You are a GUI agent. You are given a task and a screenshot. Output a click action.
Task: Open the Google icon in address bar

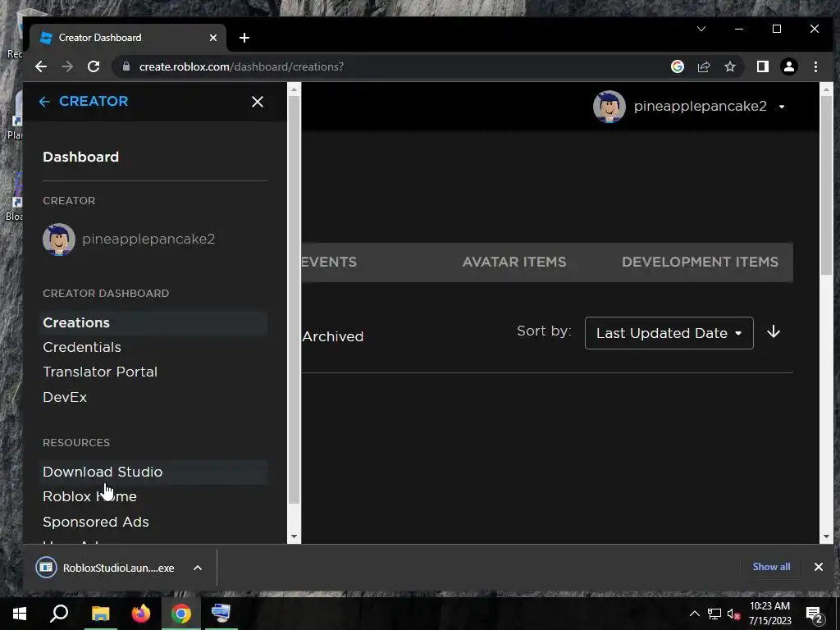[x=677, y=66]
